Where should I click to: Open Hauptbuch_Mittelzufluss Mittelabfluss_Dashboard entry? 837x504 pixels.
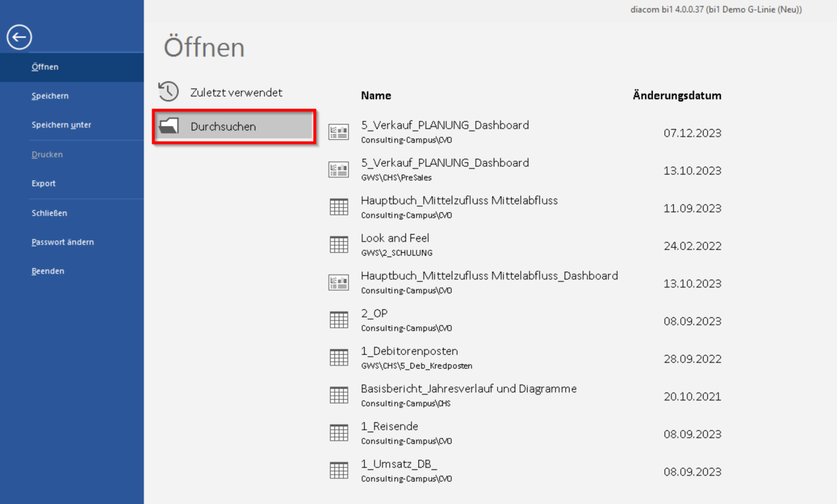point(525,282)
